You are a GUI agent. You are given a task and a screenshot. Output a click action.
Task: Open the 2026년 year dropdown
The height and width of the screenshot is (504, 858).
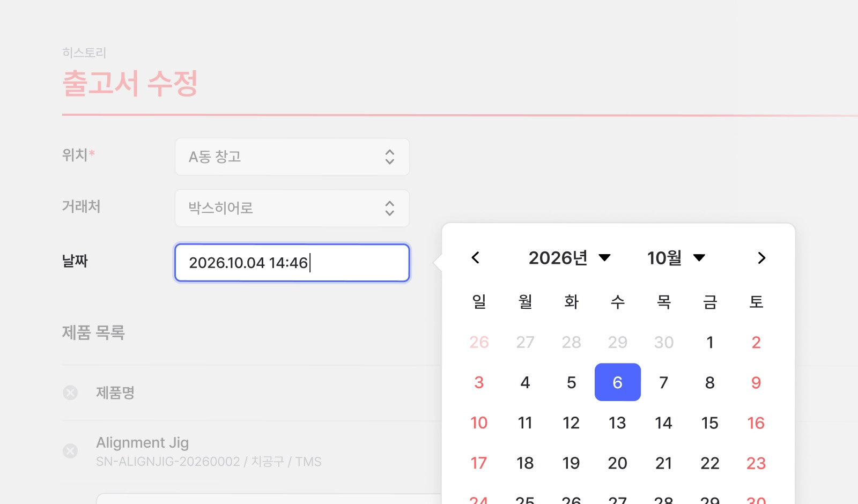tap(569, 258)
